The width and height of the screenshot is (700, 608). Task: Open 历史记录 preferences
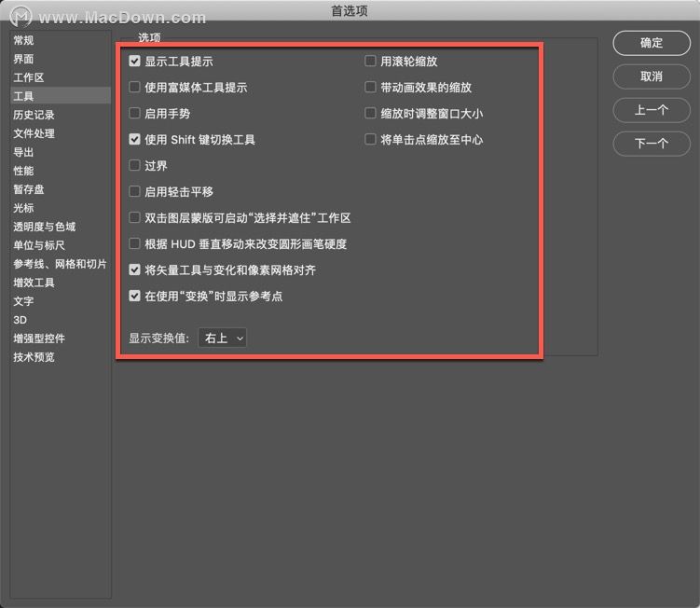61,115
